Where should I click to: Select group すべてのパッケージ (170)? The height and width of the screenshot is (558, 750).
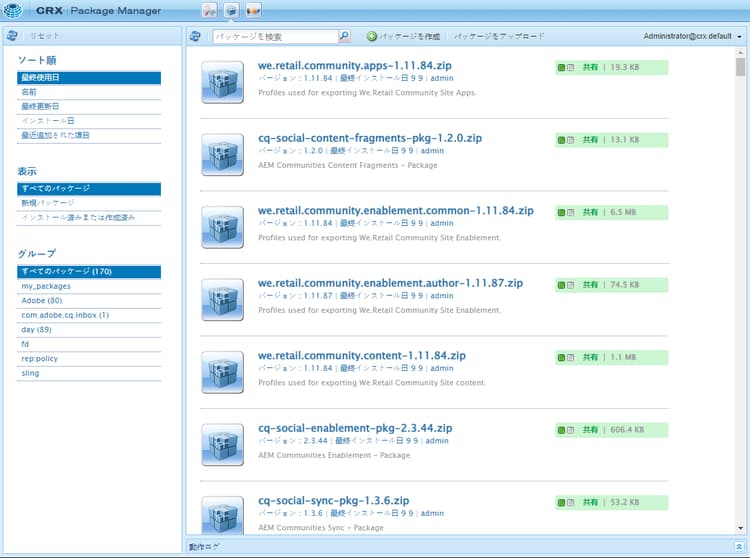[x=88, y=272]
